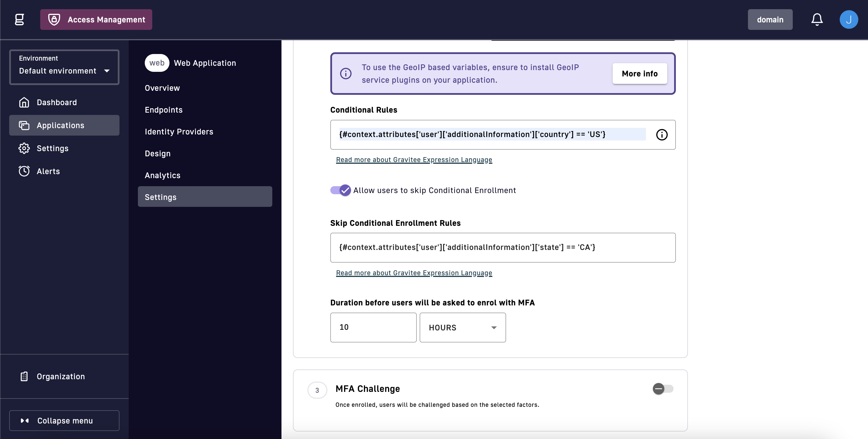The height and width of the screenshot is (439, 868).
Task: Open the Identity Providers menu item
Action: click(x=179, y=132)
